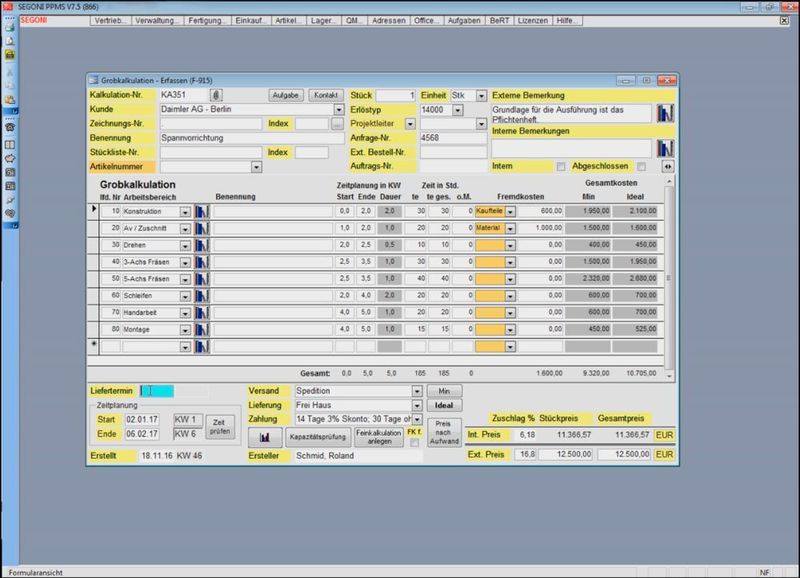Click the telephone icon in the left sidebar
The image size is (800, 578).
[x=10, y=127]
